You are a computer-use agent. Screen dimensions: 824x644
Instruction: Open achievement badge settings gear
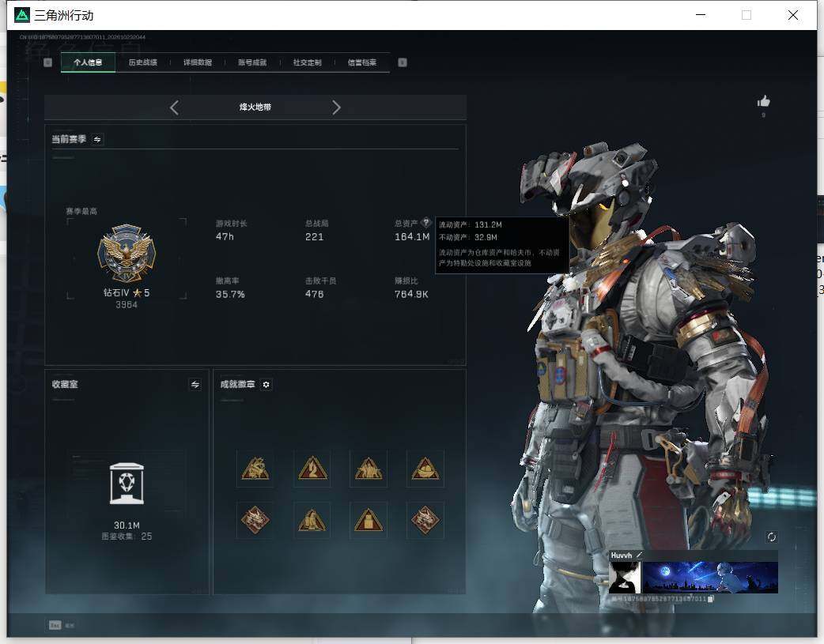pyautogui.click(x=266, y=385)
